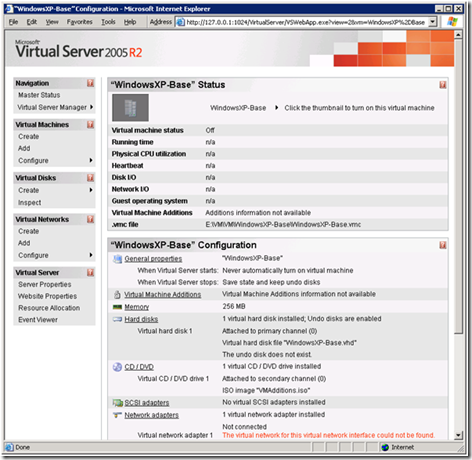Click the General properties icon
Screen dimensions: 472x460
point(117,259)
